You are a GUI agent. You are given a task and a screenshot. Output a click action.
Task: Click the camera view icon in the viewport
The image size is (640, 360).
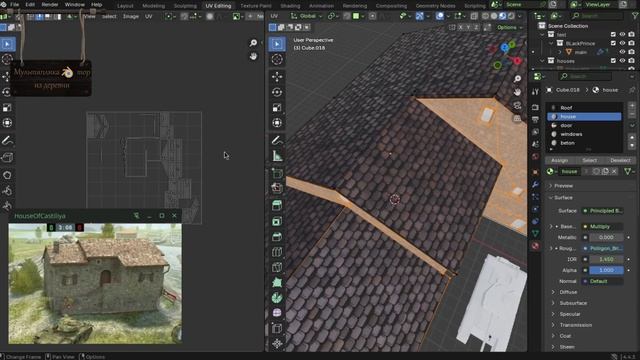click(517, 105)
